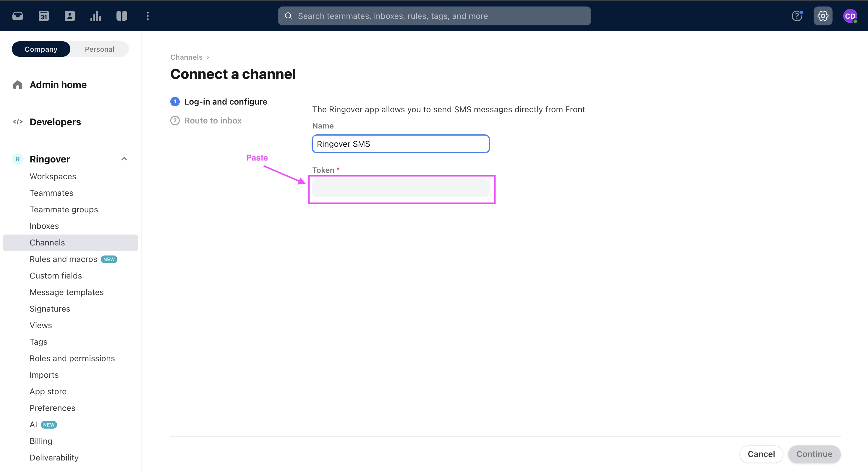Select Channels in the sidebar

(70, 242)
